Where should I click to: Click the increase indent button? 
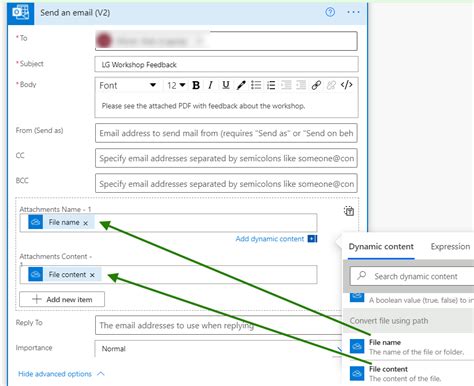pos(301,85)
